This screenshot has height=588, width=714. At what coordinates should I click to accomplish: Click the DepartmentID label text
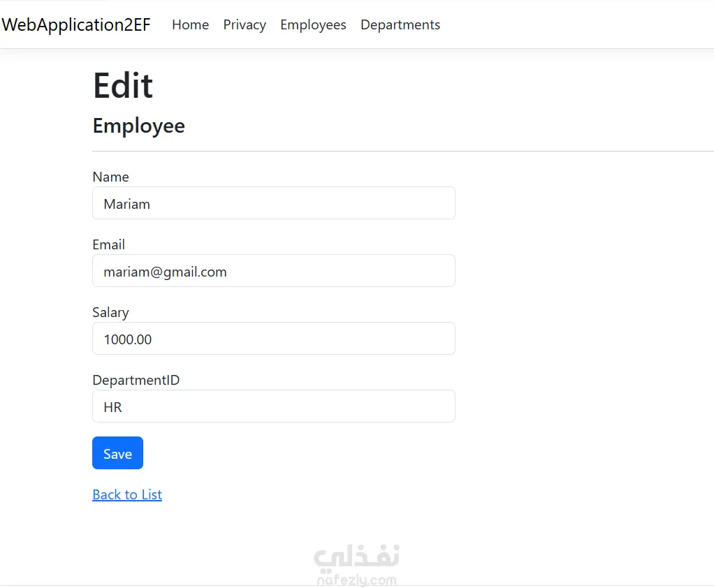click(x=136, y=380)
